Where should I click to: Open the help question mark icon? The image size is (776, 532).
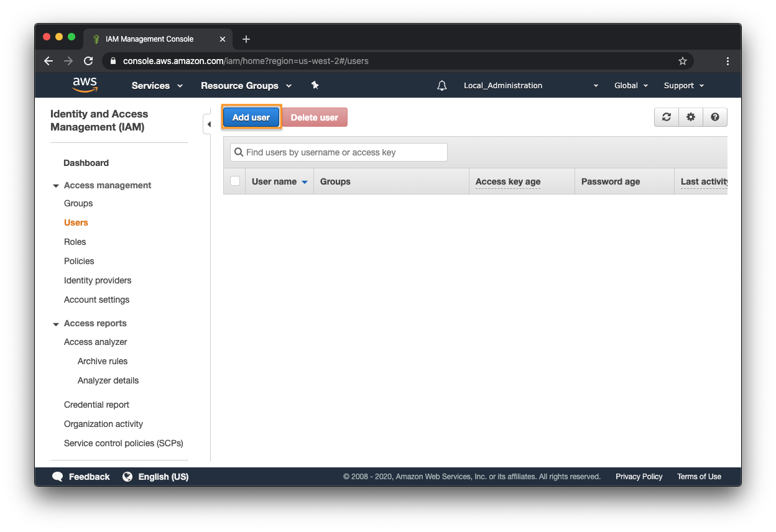pos(715,117)
